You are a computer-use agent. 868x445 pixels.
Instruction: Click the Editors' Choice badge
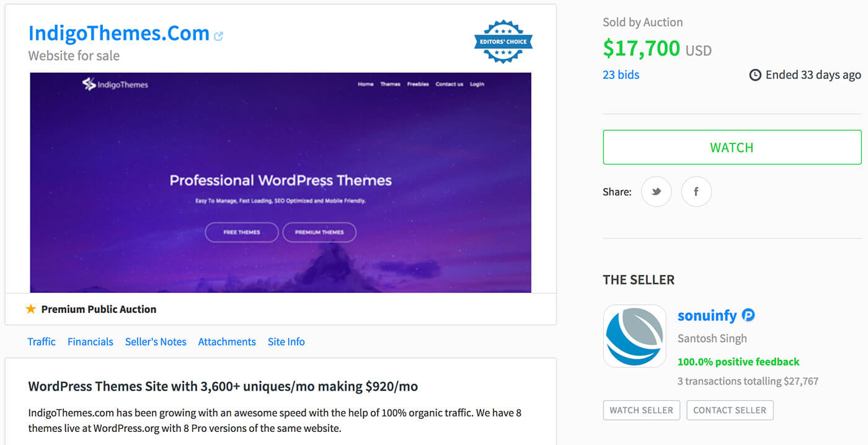pyautogui.click(x=503, y=42)
